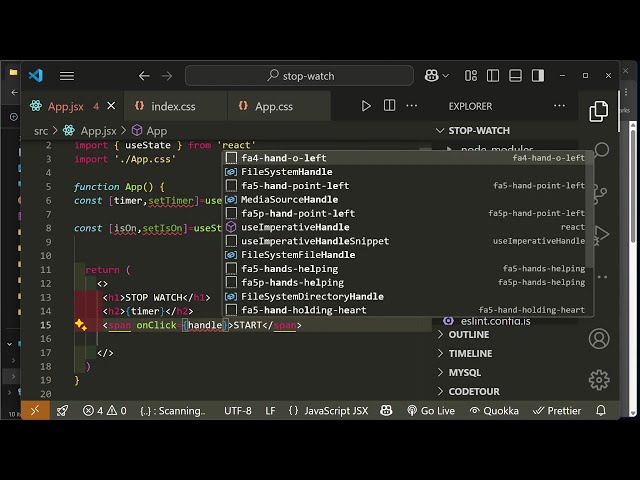Click line number 15 in gutter

pos(46,325)
